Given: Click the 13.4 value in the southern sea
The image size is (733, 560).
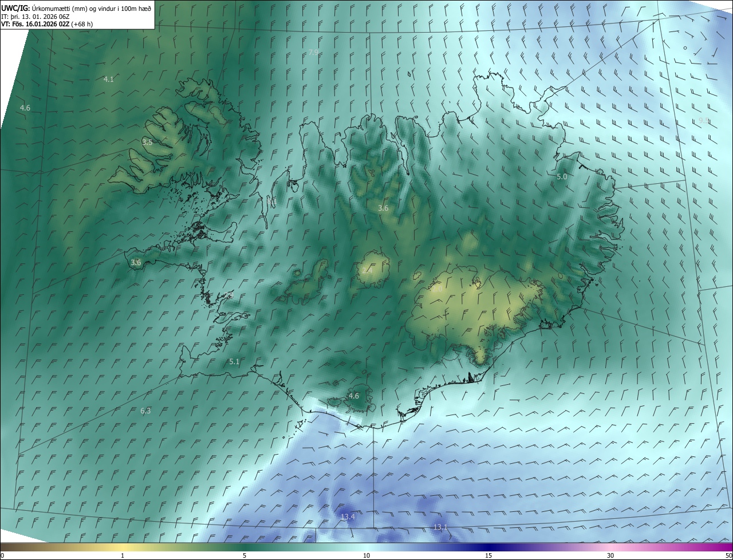Looking at the screenshot, I should pos(348,517).
